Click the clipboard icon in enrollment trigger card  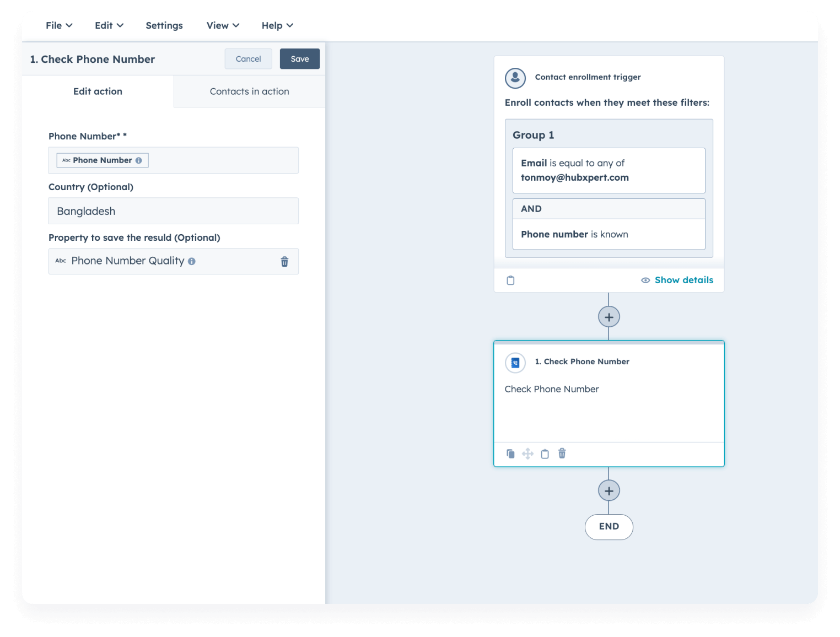tap(510, 280)
